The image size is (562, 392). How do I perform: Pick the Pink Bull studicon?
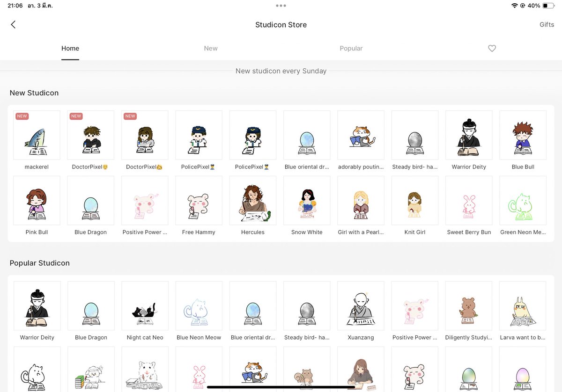(x=37, y=201)
